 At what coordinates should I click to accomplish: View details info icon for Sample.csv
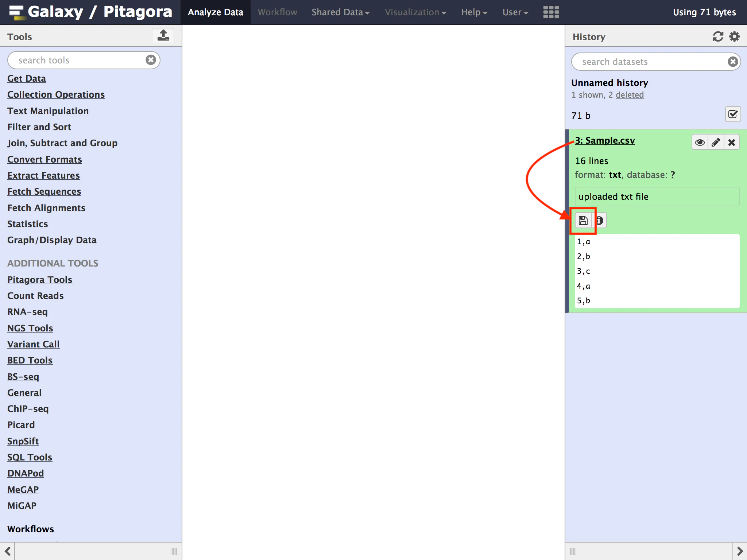(599, 221)
